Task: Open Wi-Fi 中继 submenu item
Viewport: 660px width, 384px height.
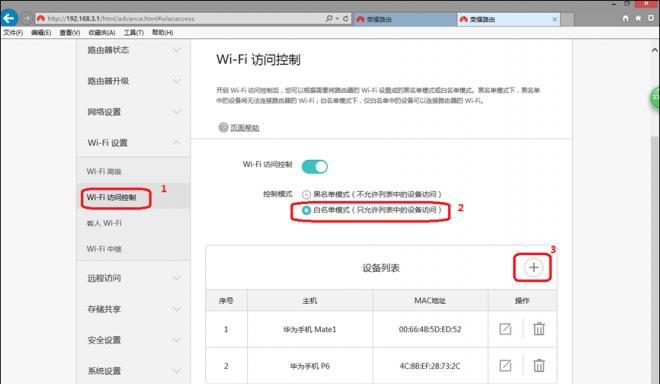Action: [x=104, y=249]
